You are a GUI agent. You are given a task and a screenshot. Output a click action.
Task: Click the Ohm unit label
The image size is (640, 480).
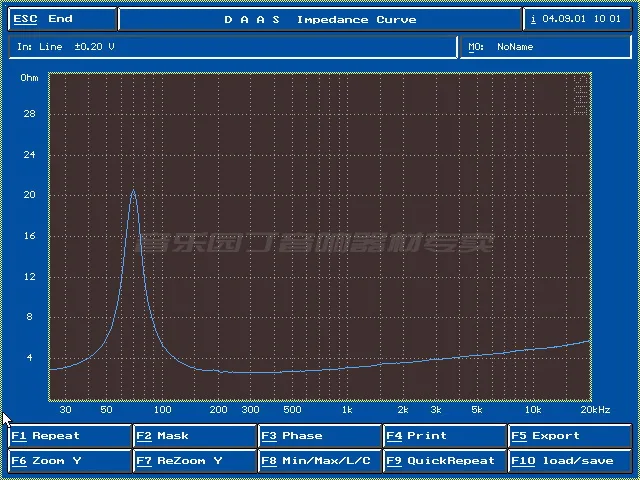click(29, 78)
